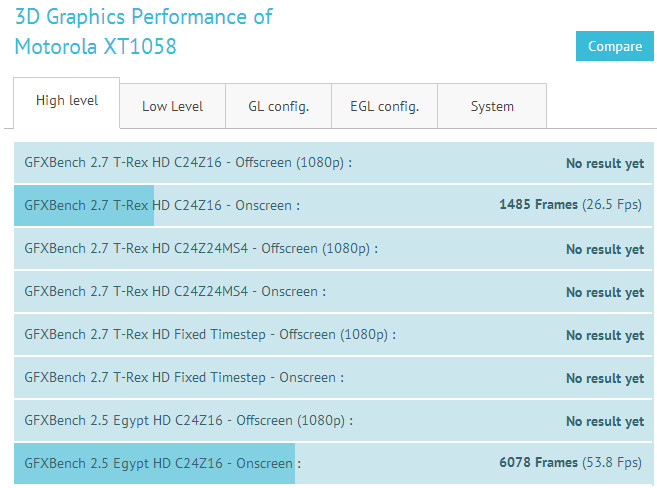The image size is (657, 488).
Task: Open the GL config. tab
Action: tap(278, 106)
